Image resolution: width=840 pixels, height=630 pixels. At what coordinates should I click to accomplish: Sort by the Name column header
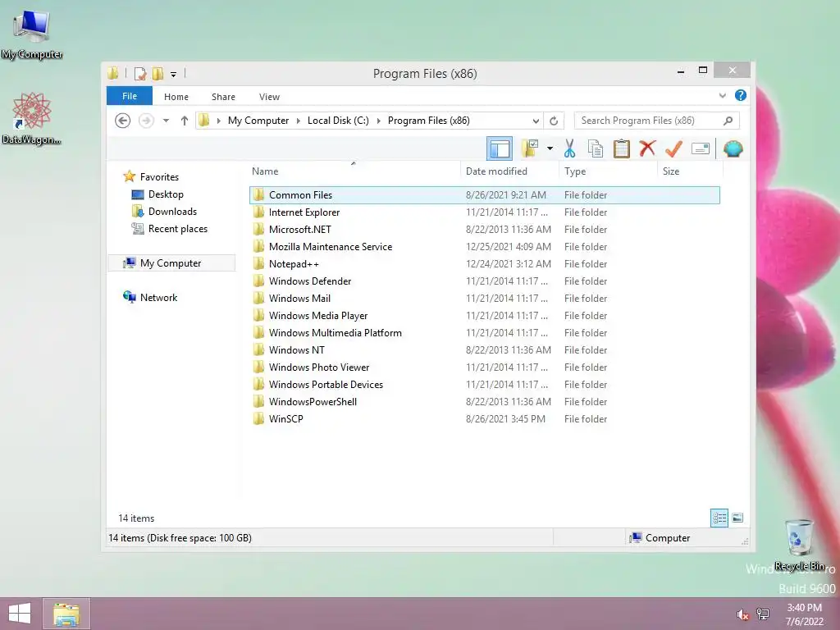[354, 171]
